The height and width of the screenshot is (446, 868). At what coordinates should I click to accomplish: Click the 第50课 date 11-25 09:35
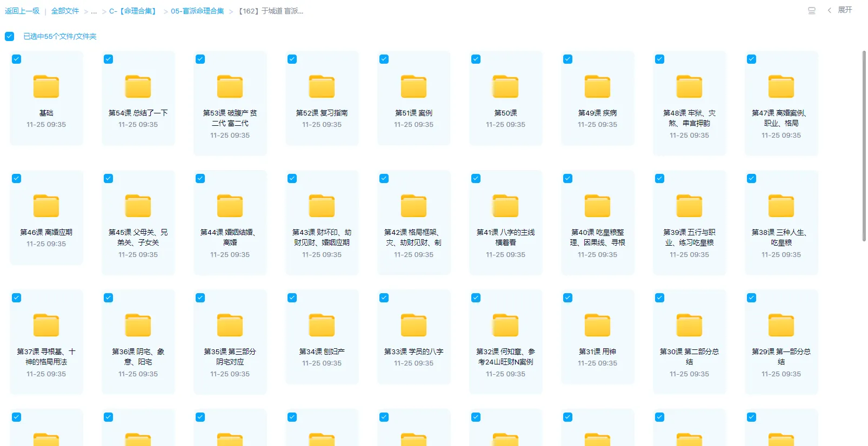tap(505, 125)
